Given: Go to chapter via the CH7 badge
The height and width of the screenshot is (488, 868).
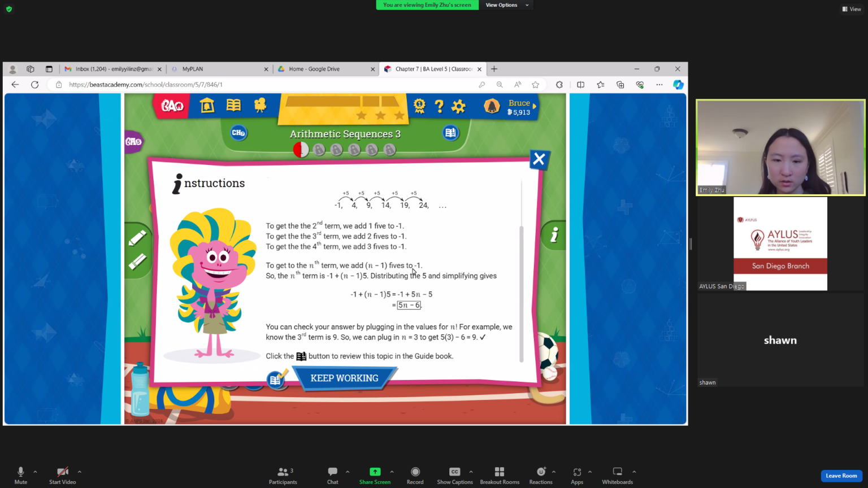Looking at the screenshot, I should click(238, 133).
